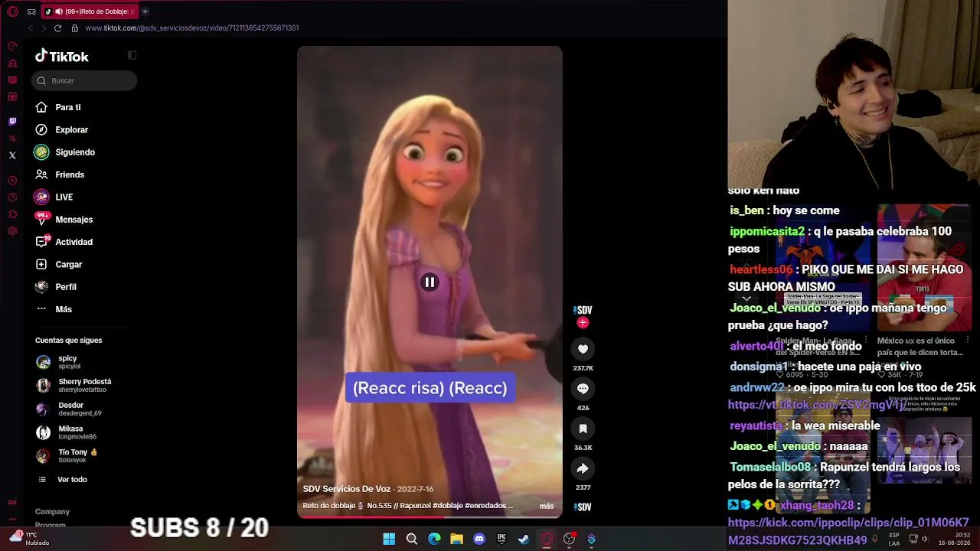
Task: Open X in the Opera sidebar
Action: [x=12, y=155]
